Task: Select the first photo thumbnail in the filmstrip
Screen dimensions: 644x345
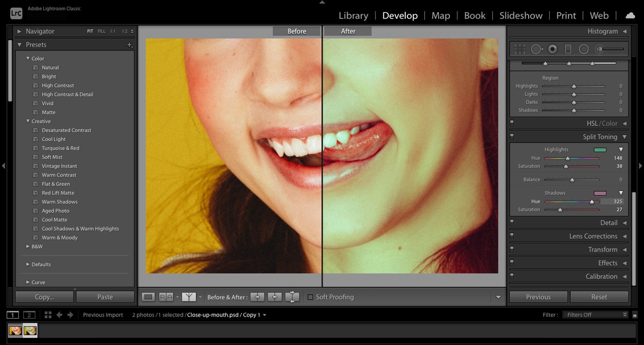Action: pos(15,330)
